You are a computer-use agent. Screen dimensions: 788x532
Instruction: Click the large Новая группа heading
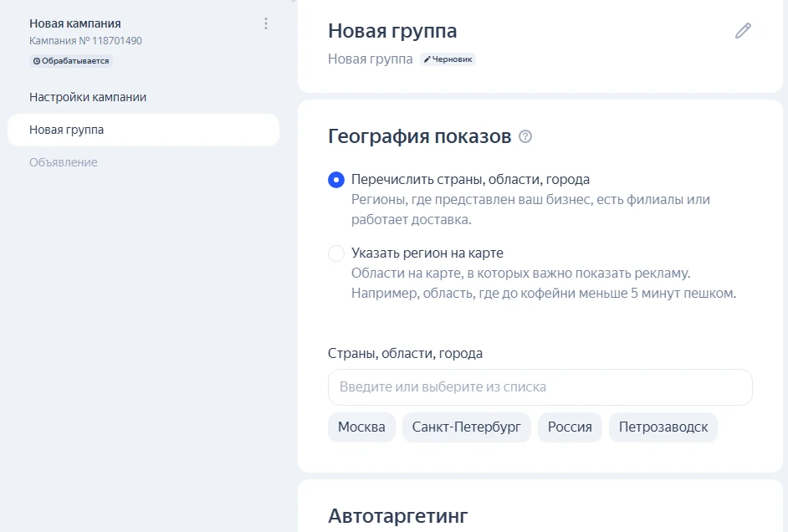[392, 31]
